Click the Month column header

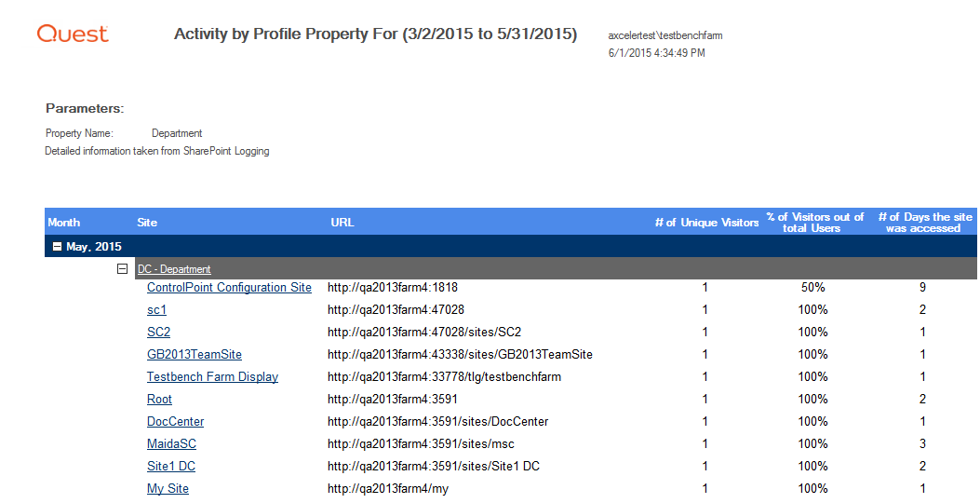[x=64, y=223]
